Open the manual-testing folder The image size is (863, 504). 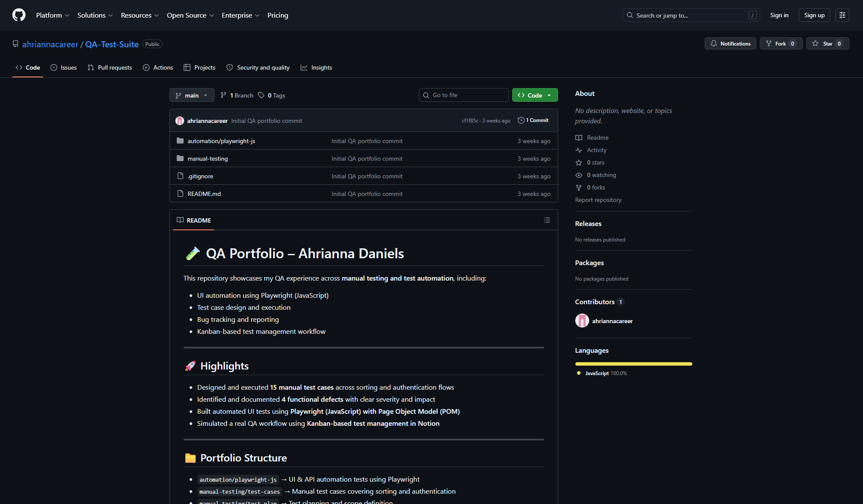click(x=208, y=159)
